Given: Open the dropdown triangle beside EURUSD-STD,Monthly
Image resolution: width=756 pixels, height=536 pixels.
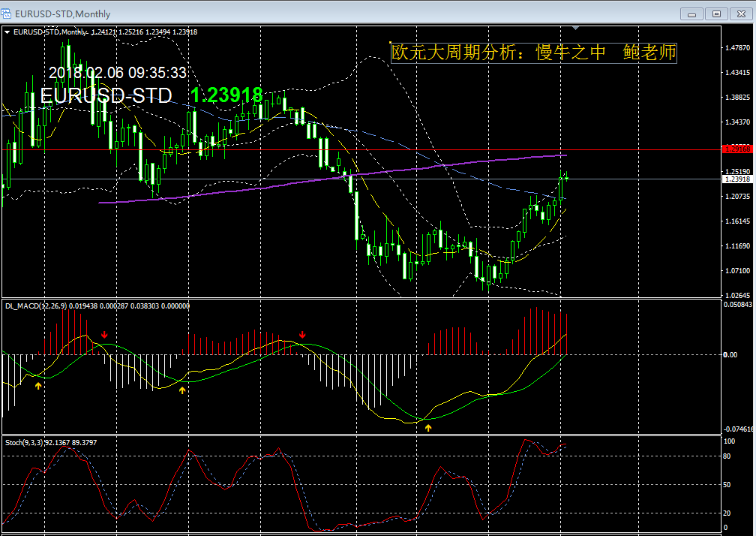Looking at the screenshot, I should click(7, 32).
